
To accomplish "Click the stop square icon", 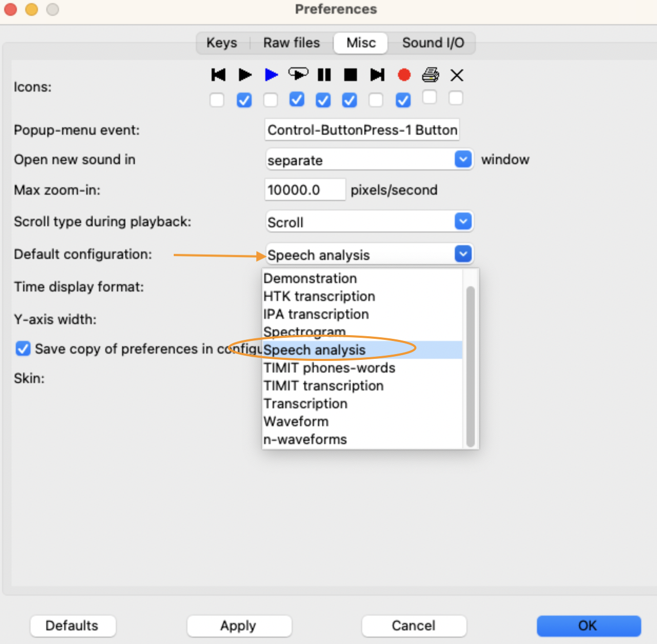I will click(x=351, y=75).
